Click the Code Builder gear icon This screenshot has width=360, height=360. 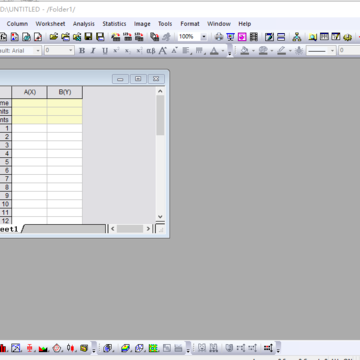(x=348, y=37)
